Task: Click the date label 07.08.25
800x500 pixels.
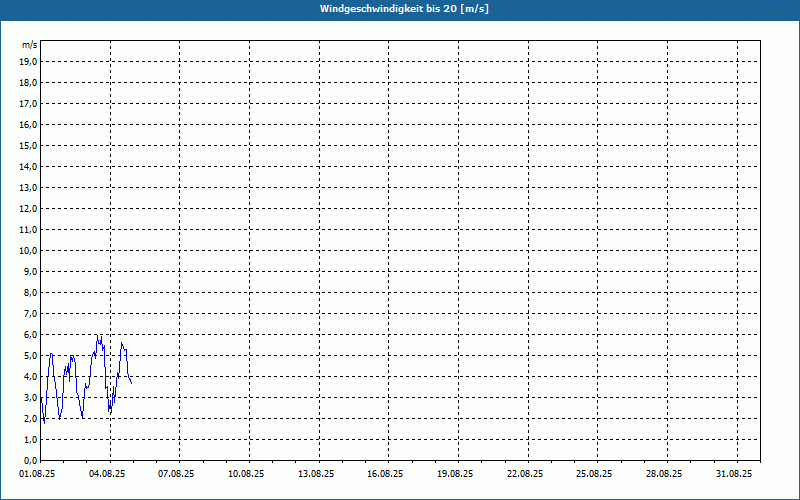Action: pyautogui.click(x=176, y=474)
